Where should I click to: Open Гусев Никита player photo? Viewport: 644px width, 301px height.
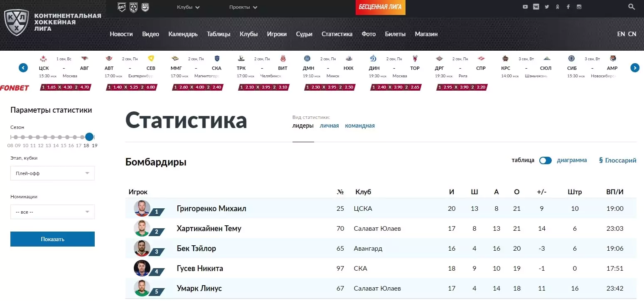(x=142, y=268)
